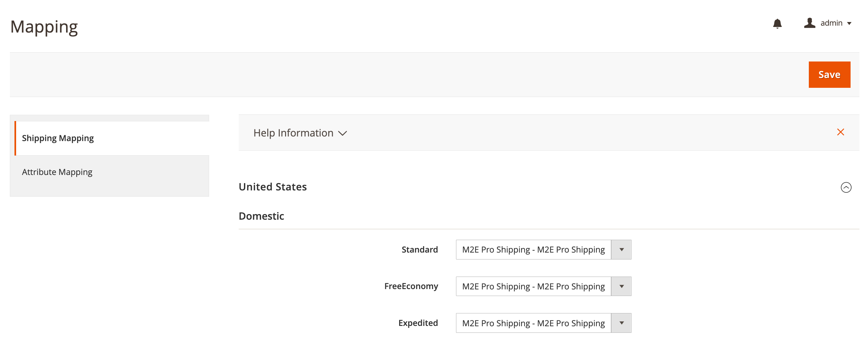868x344 pixels.
Task: Open the FreeEconomy shipping select box
Action: click(533, 286)
